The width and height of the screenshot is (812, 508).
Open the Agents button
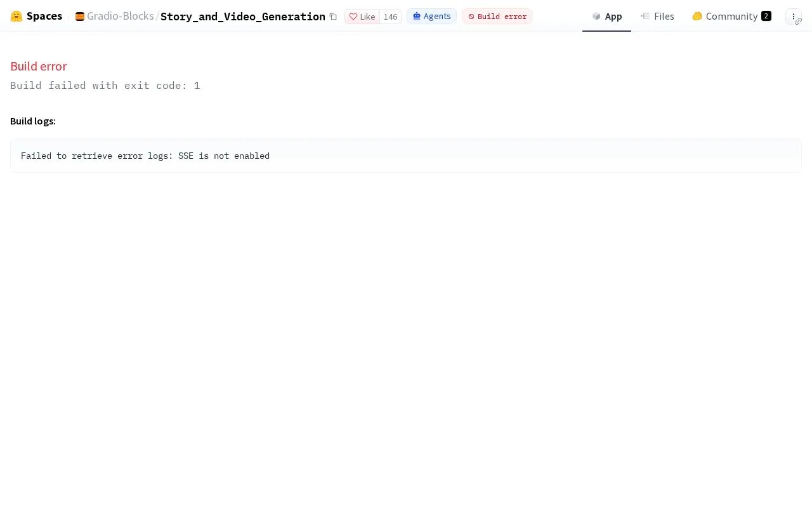tap(431, 17)
